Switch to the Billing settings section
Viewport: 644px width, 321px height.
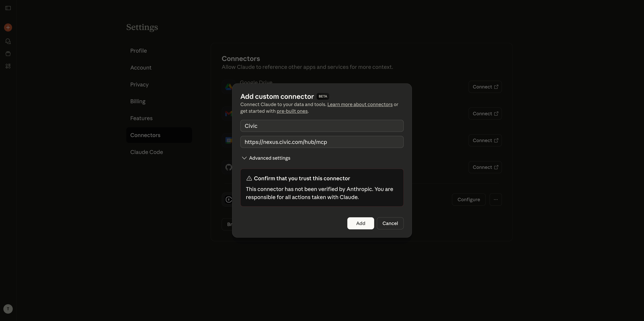138,101
